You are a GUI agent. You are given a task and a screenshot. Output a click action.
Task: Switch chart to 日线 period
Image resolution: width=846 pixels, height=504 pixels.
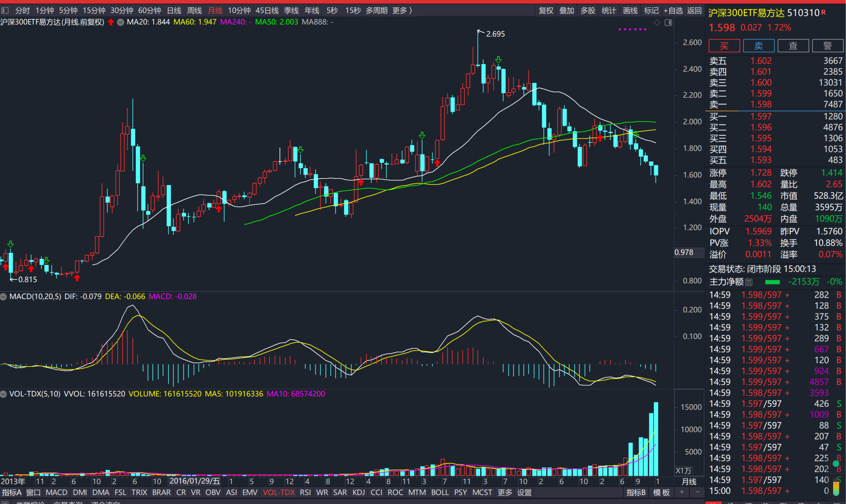point(174,10)
